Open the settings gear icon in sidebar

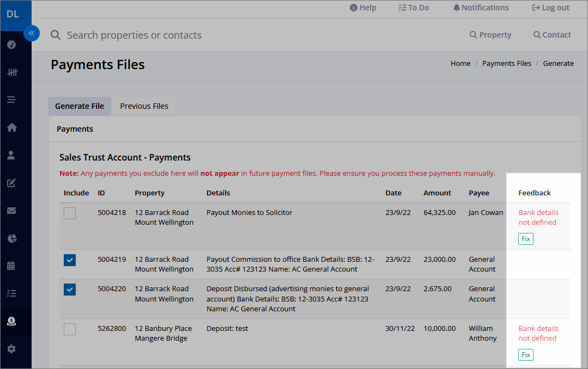pyautogui.click(x=11, y=349)
